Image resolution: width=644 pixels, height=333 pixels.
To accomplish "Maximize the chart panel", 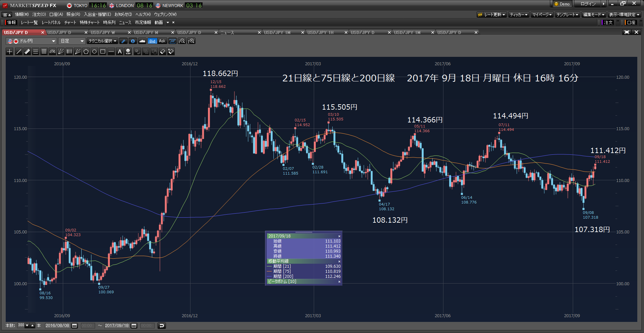I will pyautogui.click(x=627, y=32).
